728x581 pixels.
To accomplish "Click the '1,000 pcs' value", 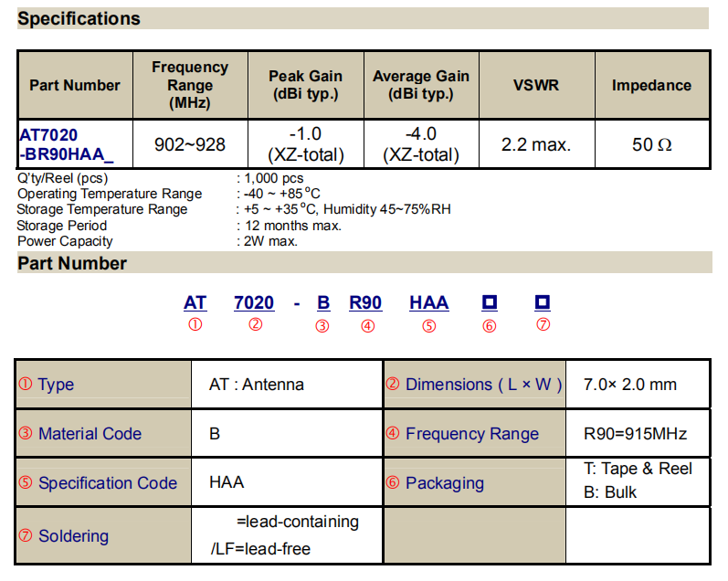I will 273,178.
